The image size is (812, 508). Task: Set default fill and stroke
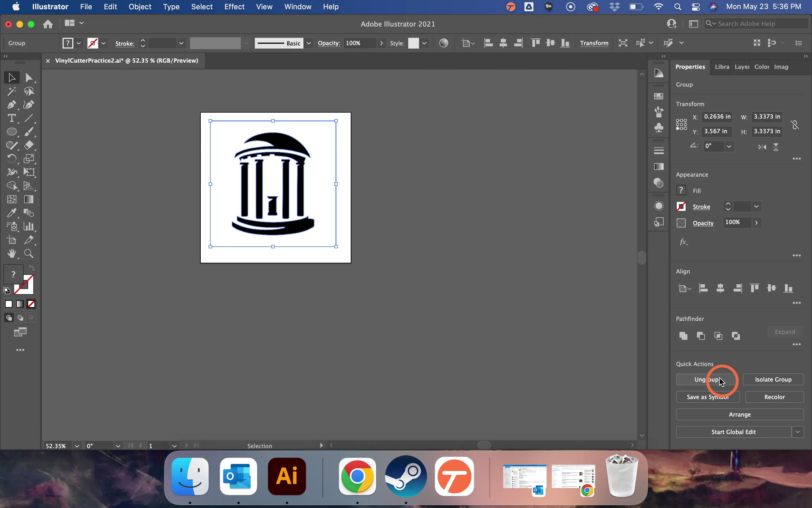click(x=7, y=291)
